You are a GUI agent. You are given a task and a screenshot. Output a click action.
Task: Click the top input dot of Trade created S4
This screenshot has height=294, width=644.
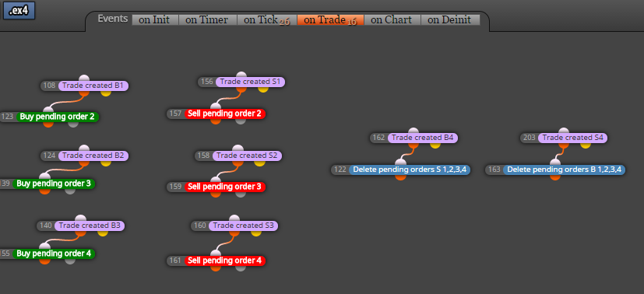click(564, 131)
